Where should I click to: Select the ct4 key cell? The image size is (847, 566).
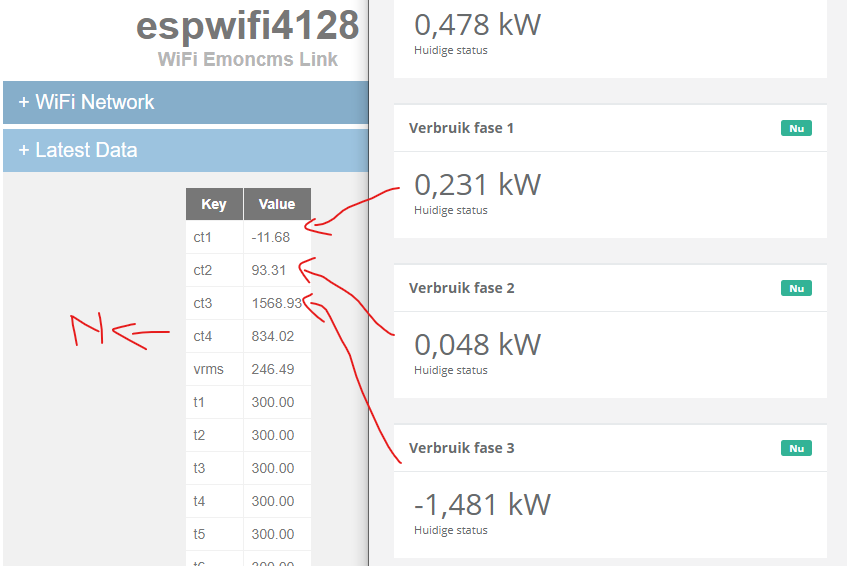(214, 336)
